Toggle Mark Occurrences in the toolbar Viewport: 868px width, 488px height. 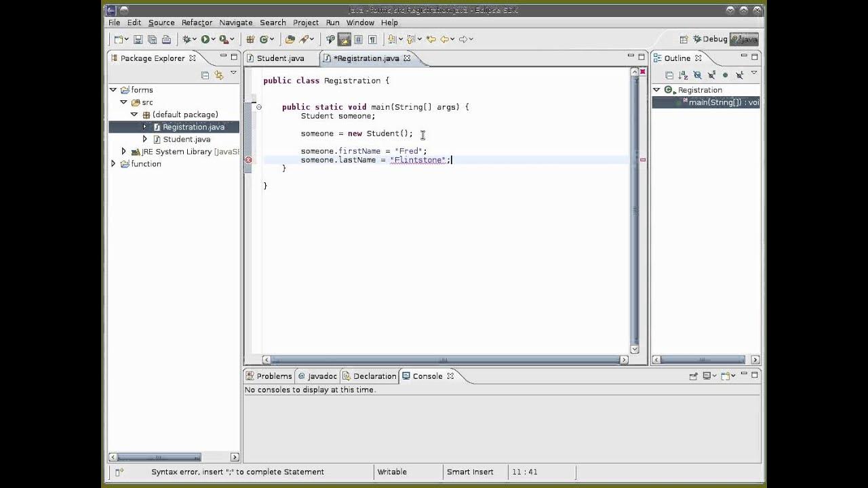pos(344,39)
